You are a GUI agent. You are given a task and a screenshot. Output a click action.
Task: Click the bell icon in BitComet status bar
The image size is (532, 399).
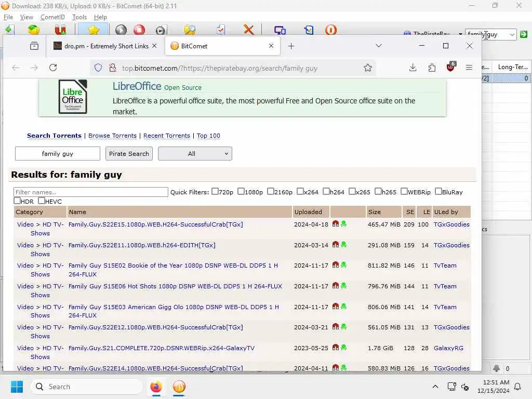click(x=496, y=368)
